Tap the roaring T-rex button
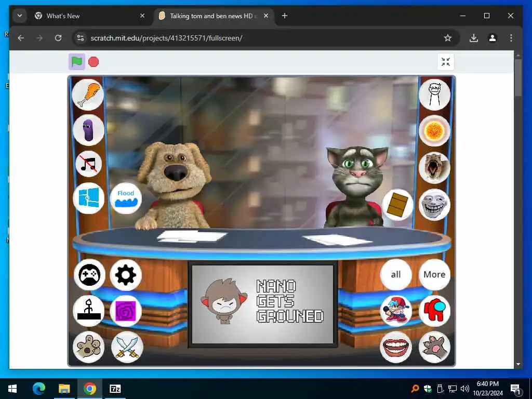The width and height of the screenshot is (532, 399). pyautogui.click(x=435, y=168)
